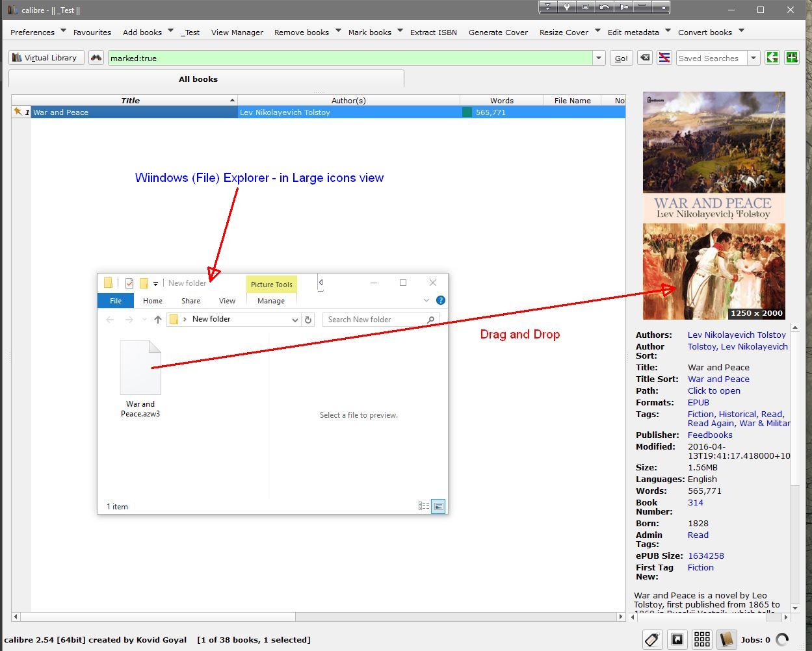Refresh New folder in Explorer window

(x=309, y=319)
